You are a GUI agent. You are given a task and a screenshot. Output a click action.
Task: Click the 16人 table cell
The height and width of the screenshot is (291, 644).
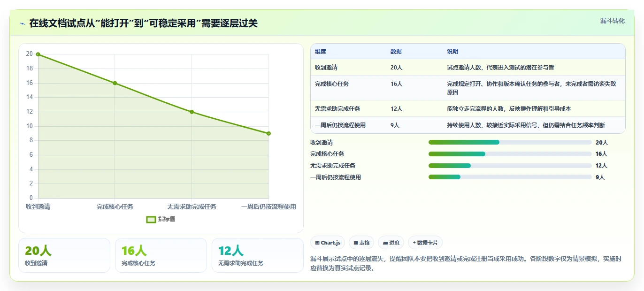pos(397,84)
